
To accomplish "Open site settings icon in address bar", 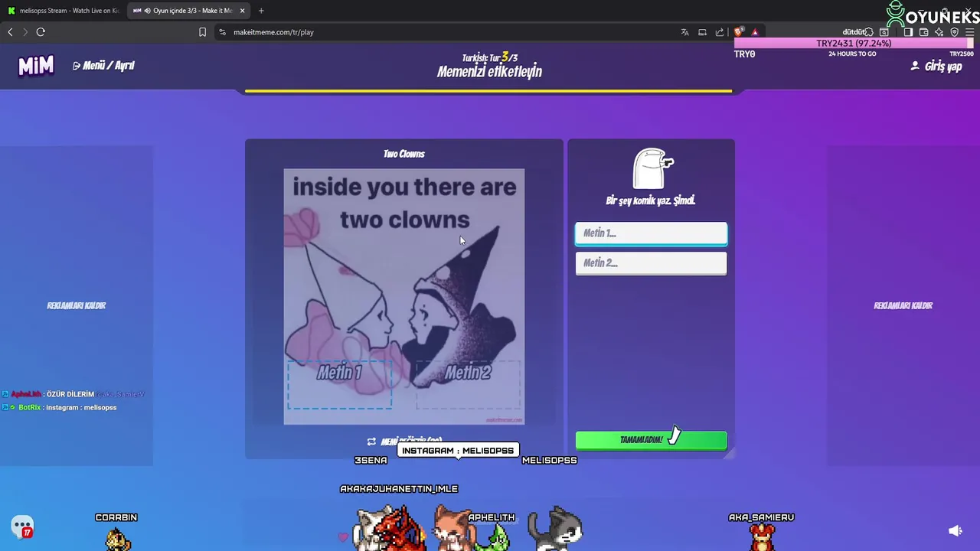I will 222,32.
